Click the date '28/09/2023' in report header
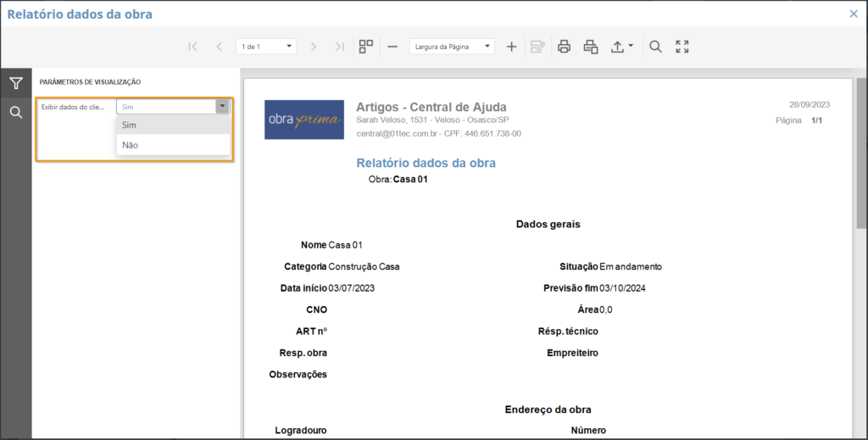The image size is (868, 440). point(810,104)
